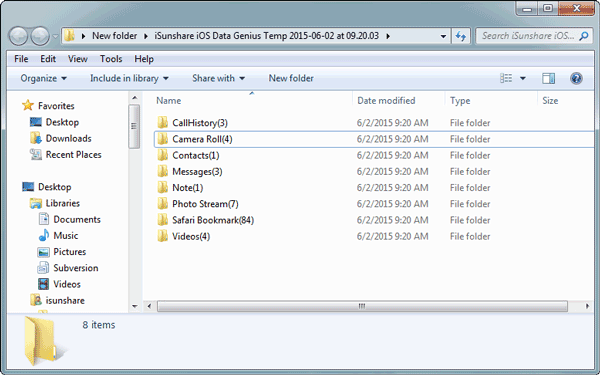The image size is (600, 375).
Task: Open Videos library in navigation pane
Action: (x=67, y=284)
